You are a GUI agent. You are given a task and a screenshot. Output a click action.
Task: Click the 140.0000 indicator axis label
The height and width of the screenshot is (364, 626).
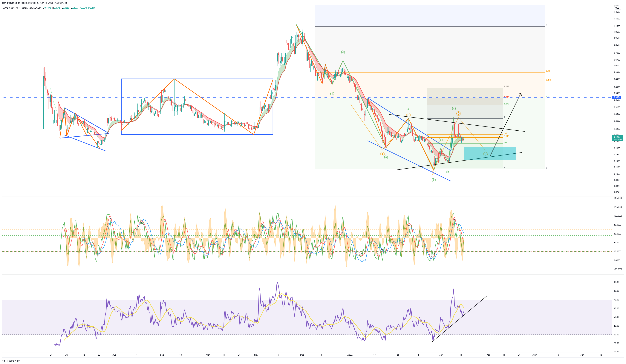(618, 198)
